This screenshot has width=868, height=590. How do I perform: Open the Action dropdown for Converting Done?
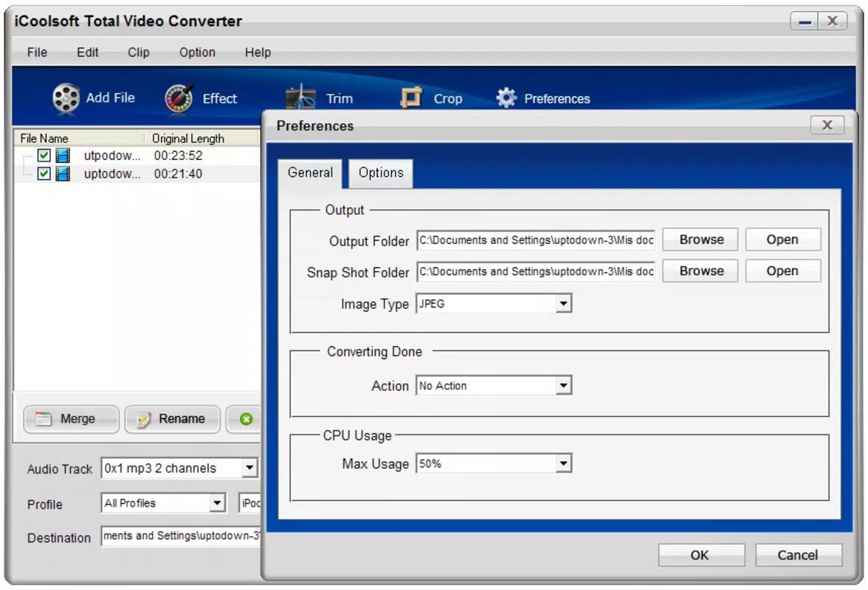(564, 386)
